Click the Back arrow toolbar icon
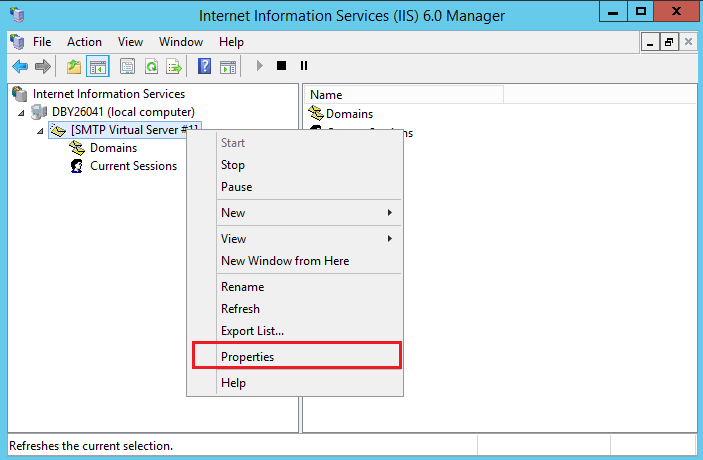The image size is (703, 460). (20, 66)
